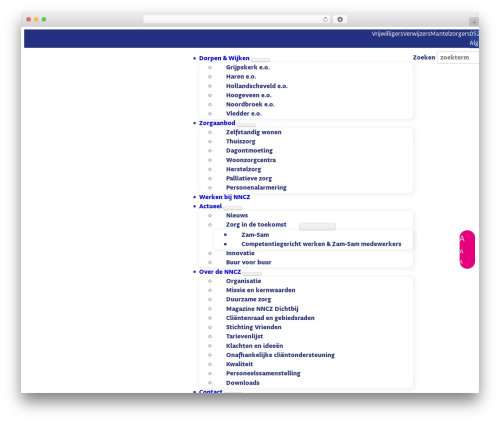This screenshot has width=500, height=423.
Task: Open Stichting Vrienden link
Action: tap(254, 327)
